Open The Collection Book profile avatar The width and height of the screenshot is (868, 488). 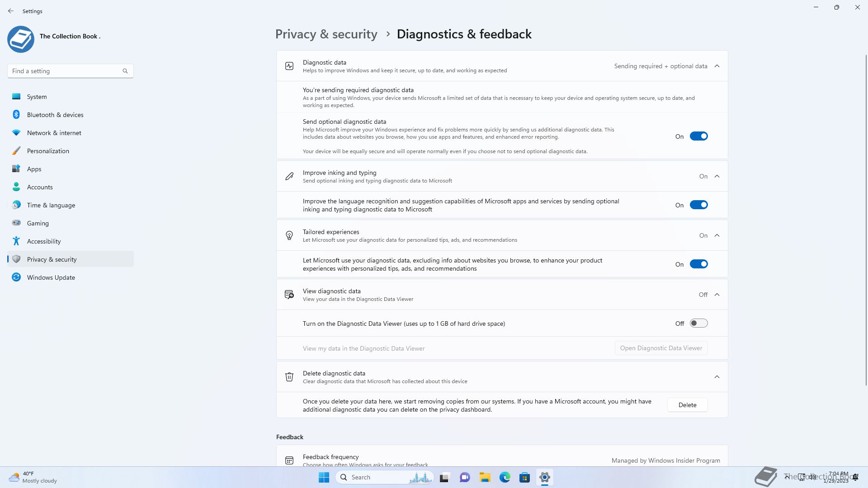point(21,39)
